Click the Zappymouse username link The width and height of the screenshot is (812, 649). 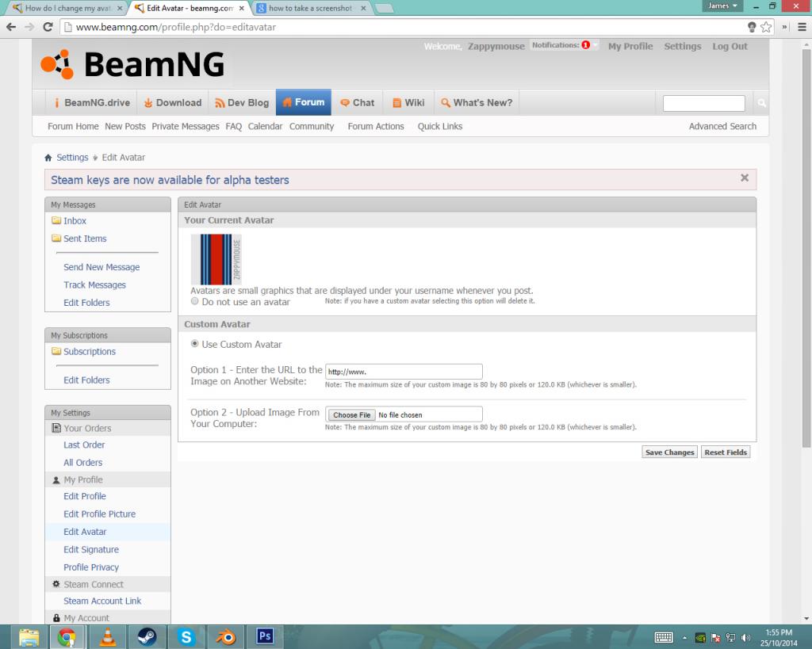(496, 46)
